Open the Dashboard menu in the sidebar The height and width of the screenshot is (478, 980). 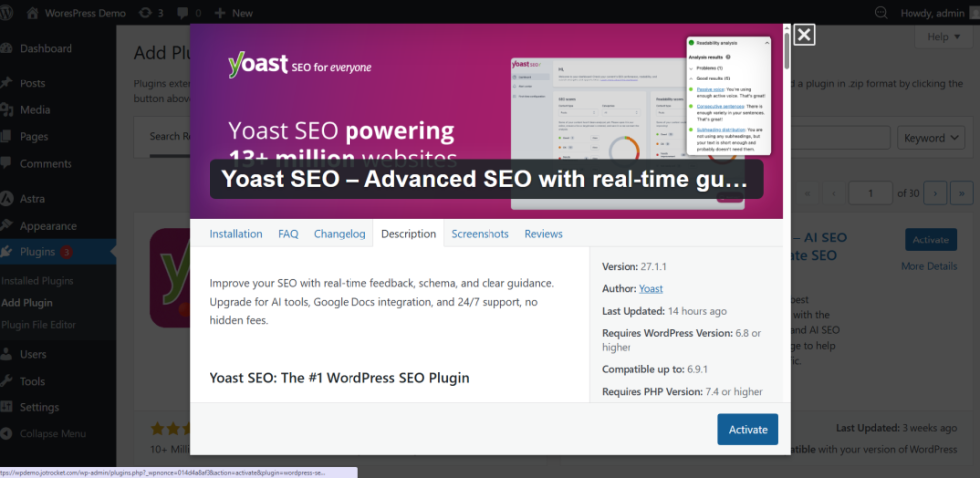pyautogui.click(x=46, y=48)
